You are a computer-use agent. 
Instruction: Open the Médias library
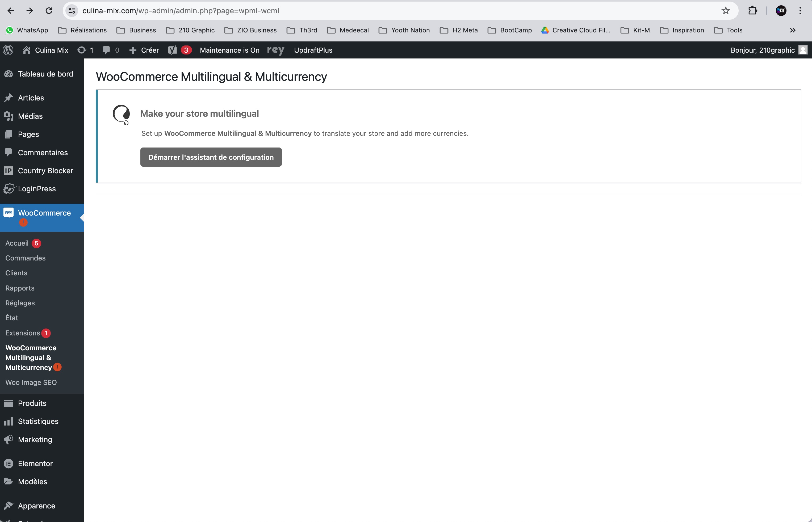point(42,116)
